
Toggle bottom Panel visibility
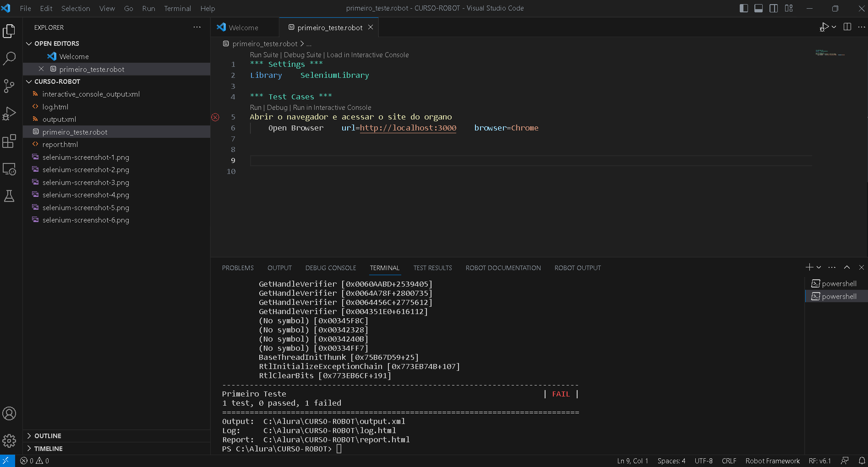coord(759,8)
